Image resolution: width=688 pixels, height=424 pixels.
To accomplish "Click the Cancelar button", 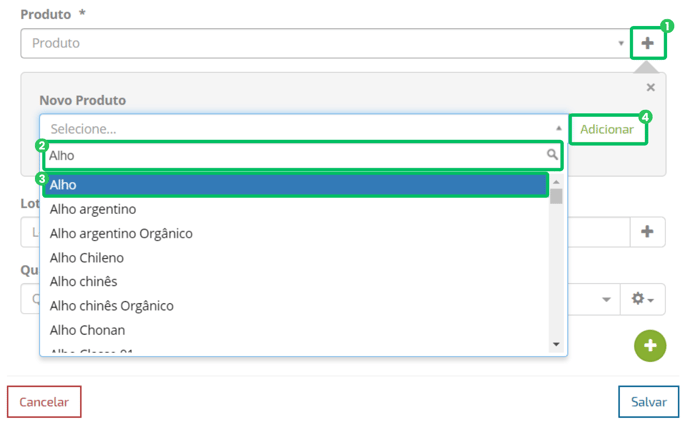I will (x=44, y=402).
